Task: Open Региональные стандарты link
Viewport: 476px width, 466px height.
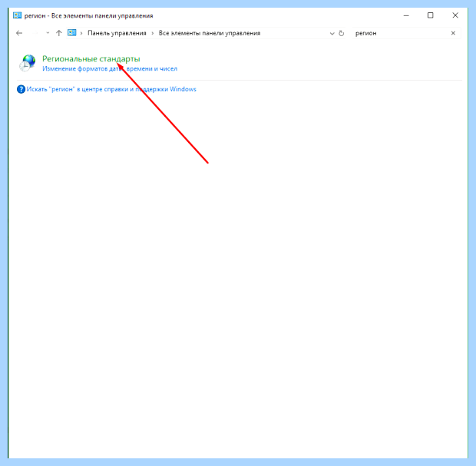Action: pos(91,58)
